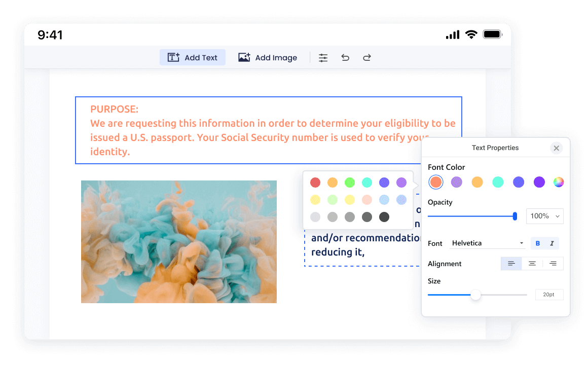This screenshot has height=365, width=588.
Task: Align text to the right
Action: coord(553,264)
